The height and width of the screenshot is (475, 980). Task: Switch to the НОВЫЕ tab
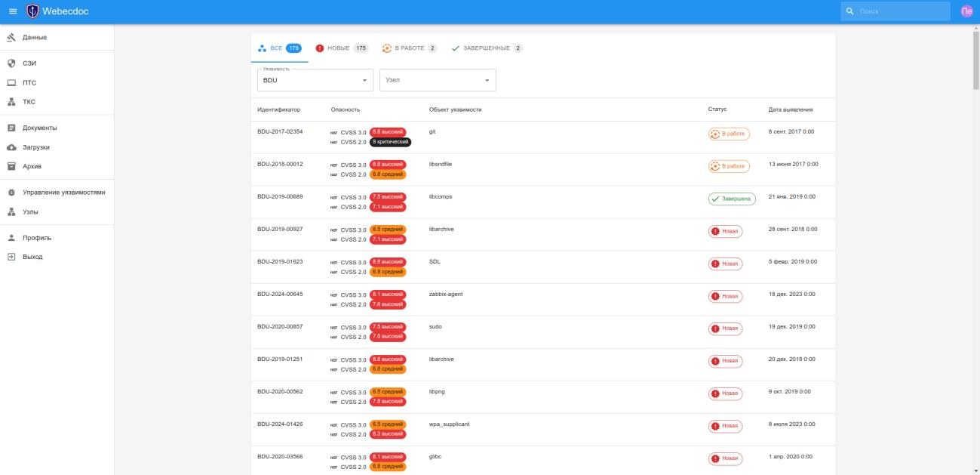tap(341, 48)
